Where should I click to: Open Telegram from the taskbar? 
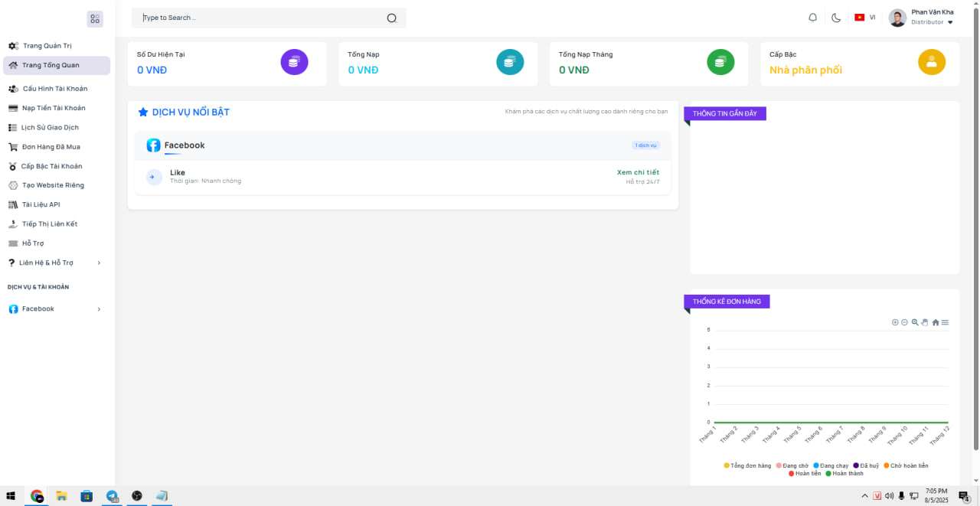click(x=113, y=496)
